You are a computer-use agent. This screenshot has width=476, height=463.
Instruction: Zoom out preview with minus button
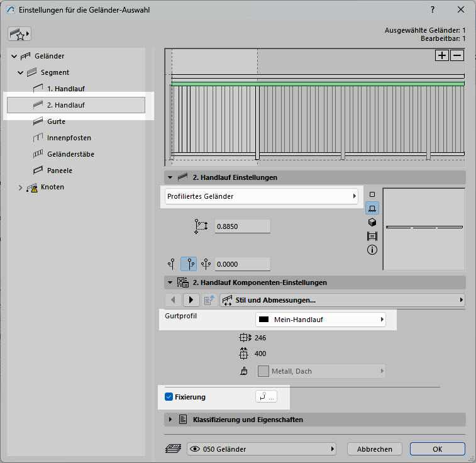pyautogui.click(x=457, y=55)
